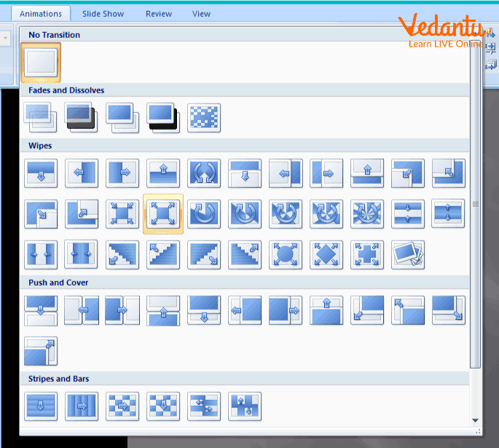Choose first Stripes and Bars transition
The image size is (499, 448).
click(x=41, y=406)
